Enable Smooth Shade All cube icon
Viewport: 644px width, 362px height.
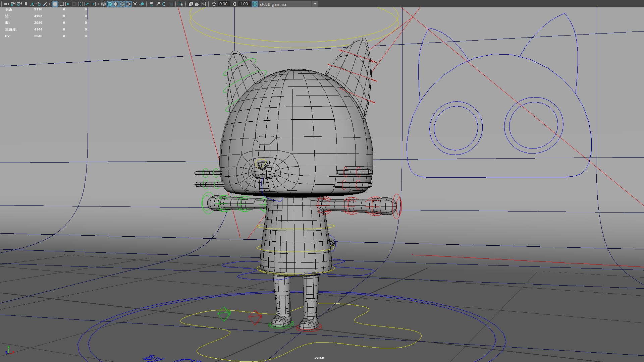(110, 4)
